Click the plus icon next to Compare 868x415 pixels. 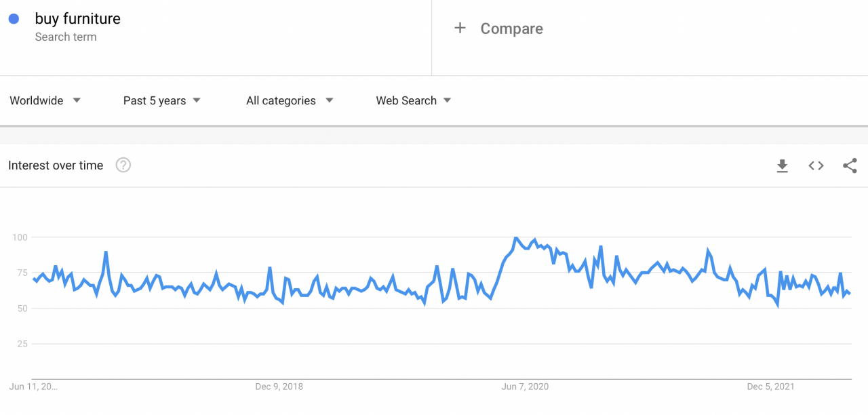(x=460, y=28)
